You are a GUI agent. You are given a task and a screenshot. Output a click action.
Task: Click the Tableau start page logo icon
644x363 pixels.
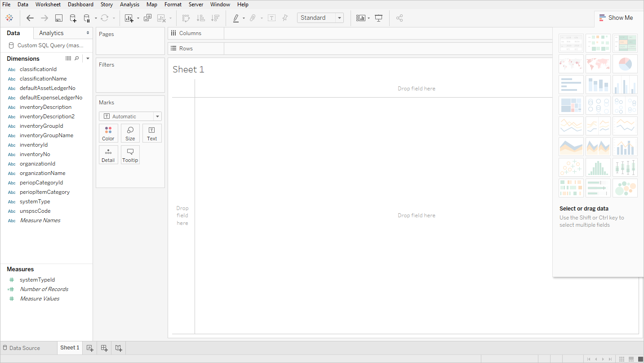point(9,18)
